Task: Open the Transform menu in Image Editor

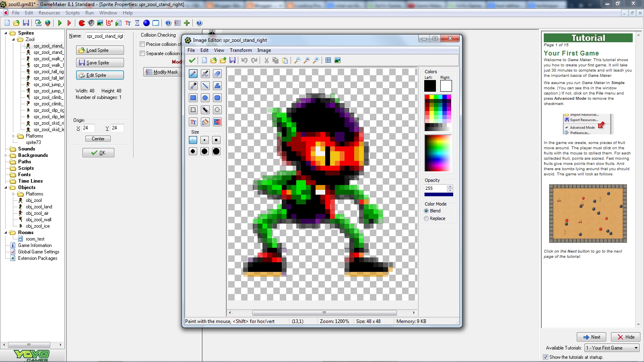Action: 241,50
